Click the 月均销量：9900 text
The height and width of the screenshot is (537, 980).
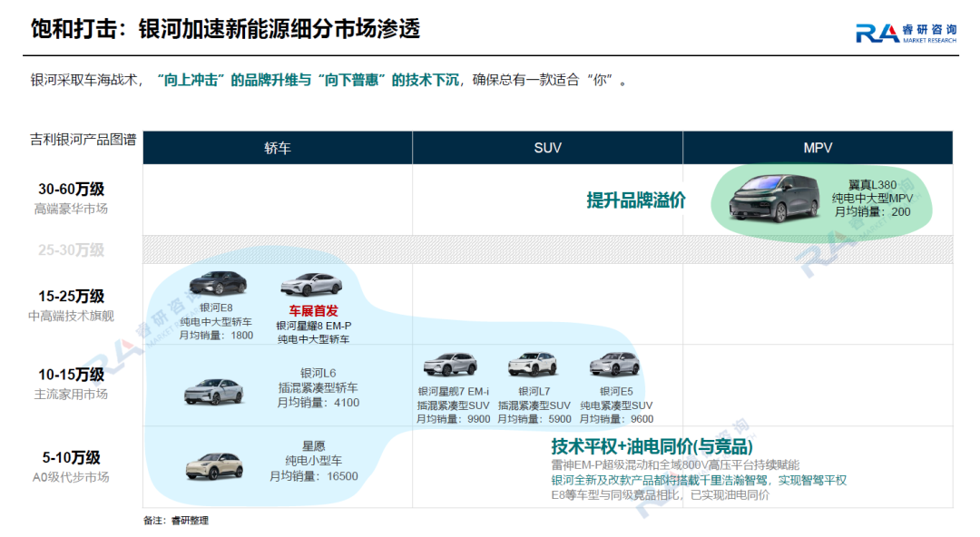tap(453, 419)
